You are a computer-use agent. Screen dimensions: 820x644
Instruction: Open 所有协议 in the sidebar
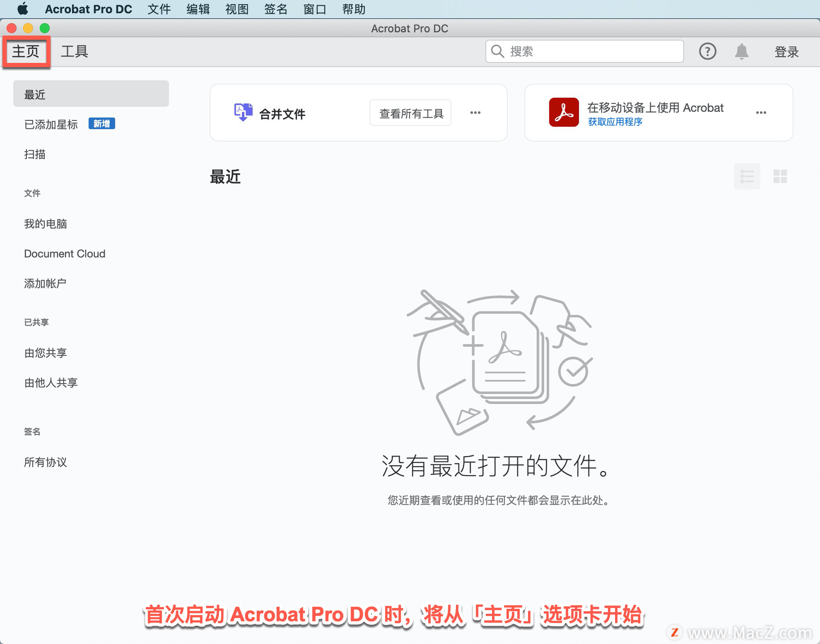[x=46, y=462]
